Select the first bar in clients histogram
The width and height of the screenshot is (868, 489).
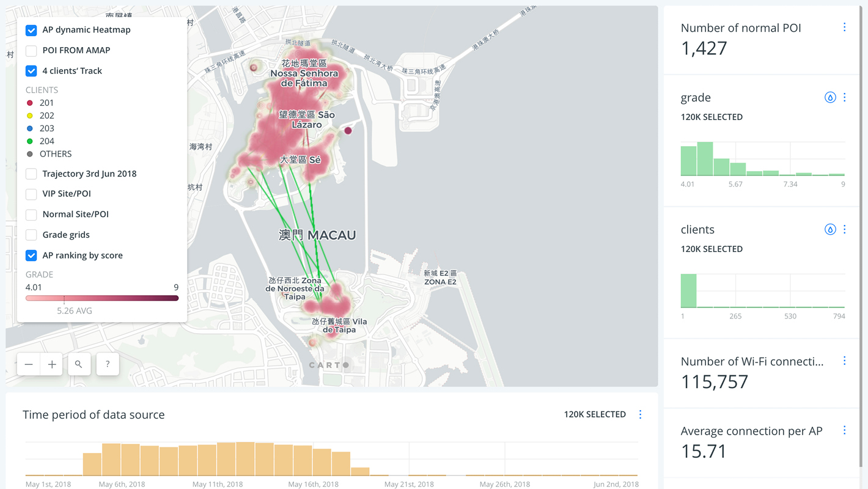click(688, 290)
